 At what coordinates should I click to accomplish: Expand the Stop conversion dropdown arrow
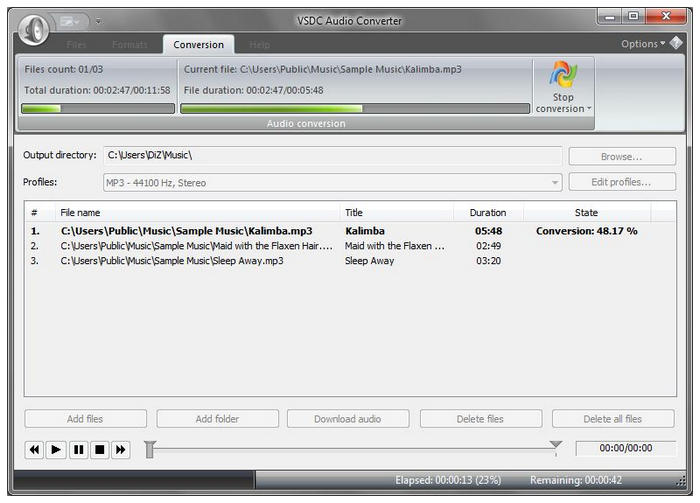click(589, 108)
